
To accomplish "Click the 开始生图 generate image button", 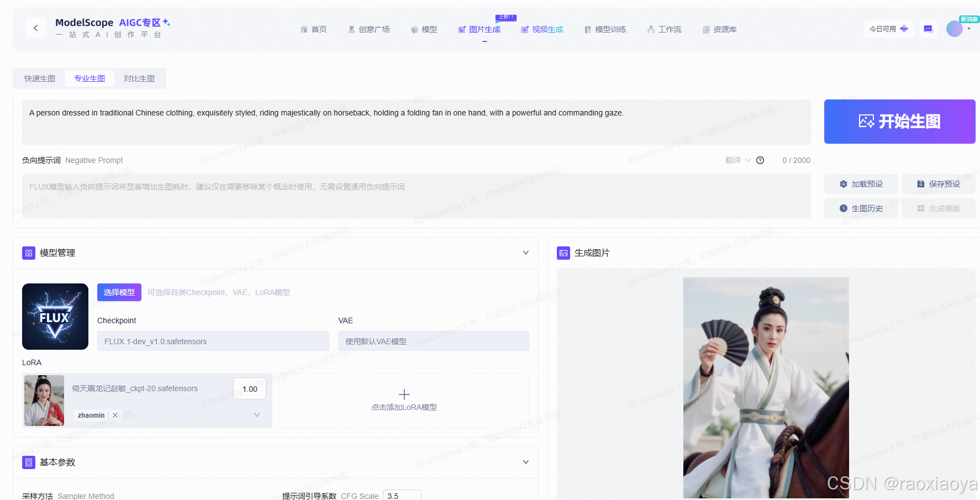I will 899,122.
